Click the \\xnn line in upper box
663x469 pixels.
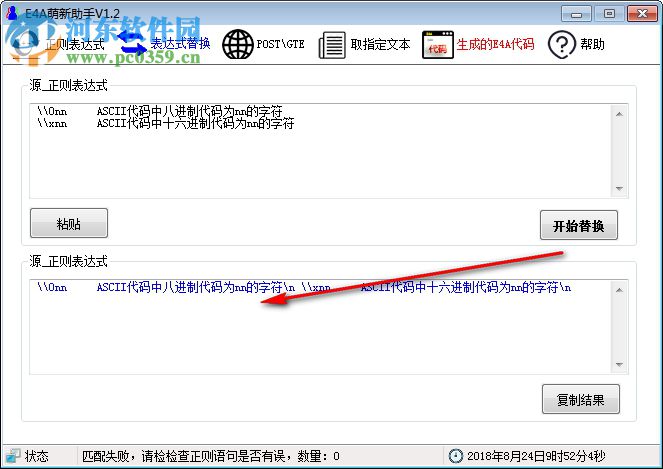(166, 123)
